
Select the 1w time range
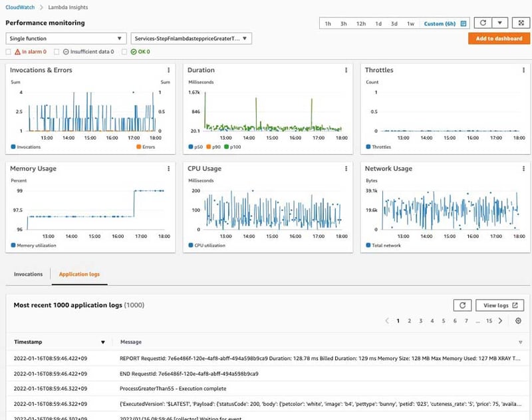tap(410, 24)
